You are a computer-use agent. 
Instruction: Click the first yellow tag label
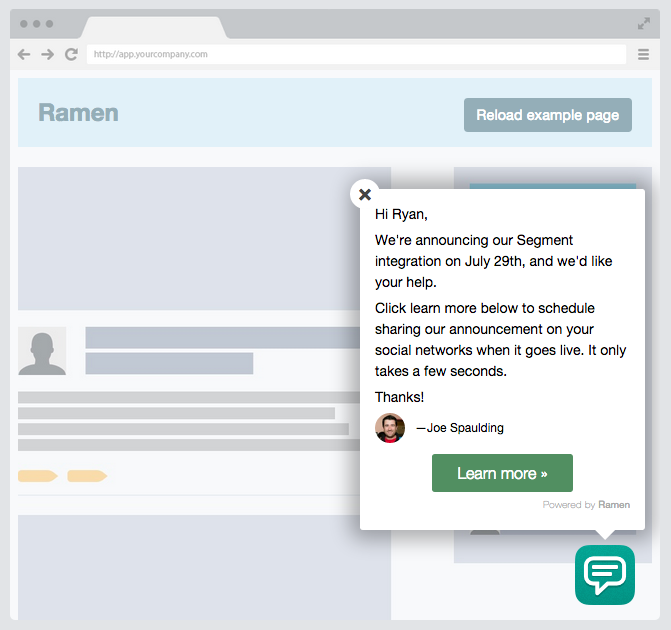point(38,476)
